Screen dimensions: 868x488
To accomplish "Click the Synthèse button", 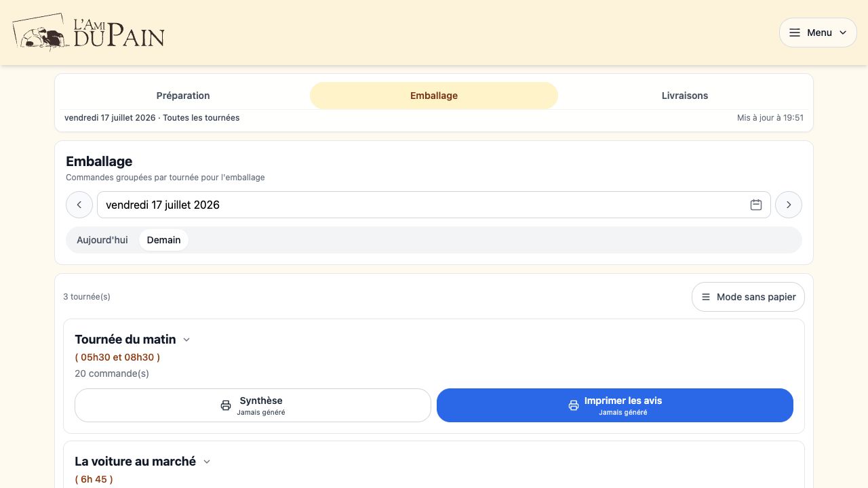I will coord(253,405).
